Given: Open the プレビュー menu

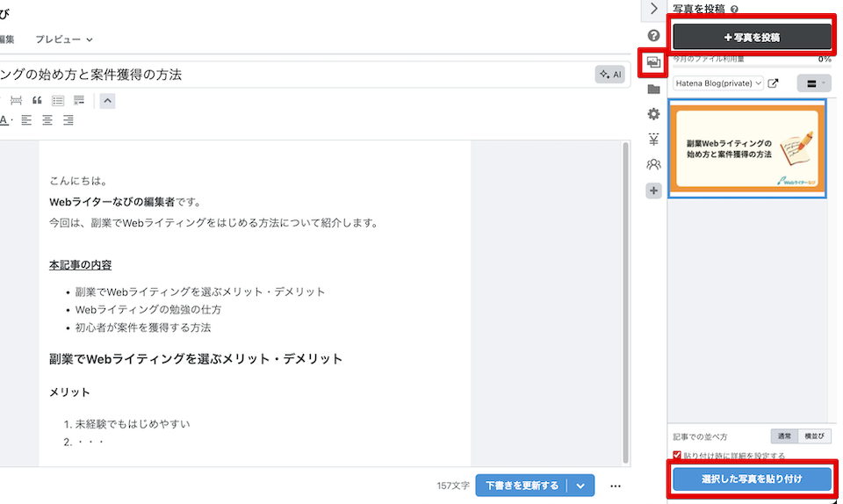Looking at the screenshot, I should coord(64,40).
